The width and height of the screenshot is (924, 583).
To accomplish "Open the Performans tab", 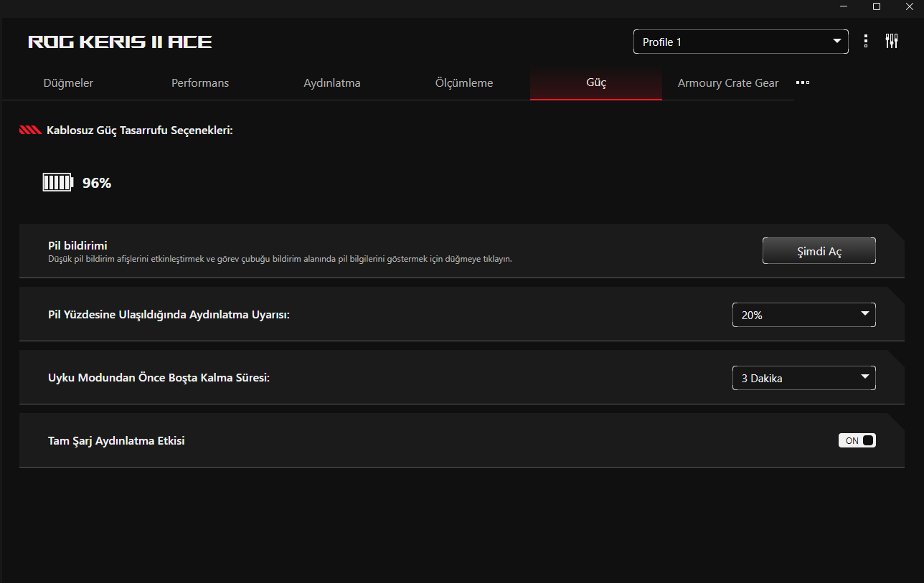I will [x=200, y=83].
